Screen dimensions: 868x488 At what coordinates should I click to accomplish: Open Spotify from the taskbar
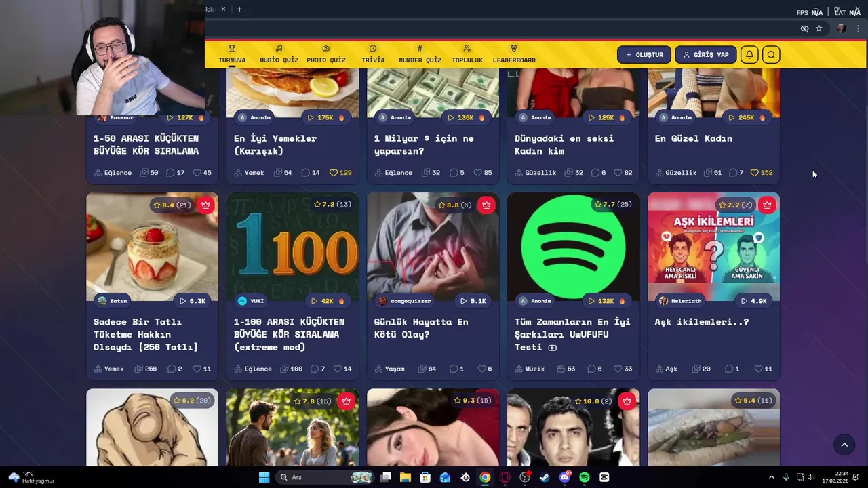coord(584,477)
